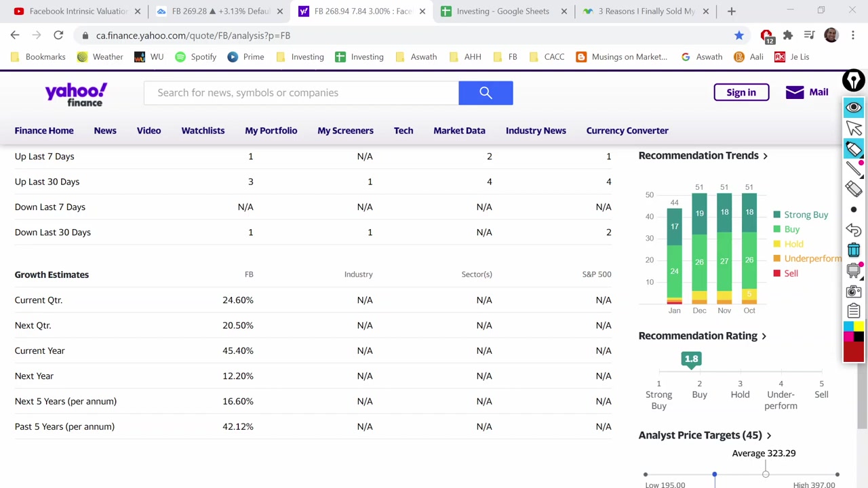Click the Mail envelope icon
The image size is (868, 488).
(x=794, y=92)
